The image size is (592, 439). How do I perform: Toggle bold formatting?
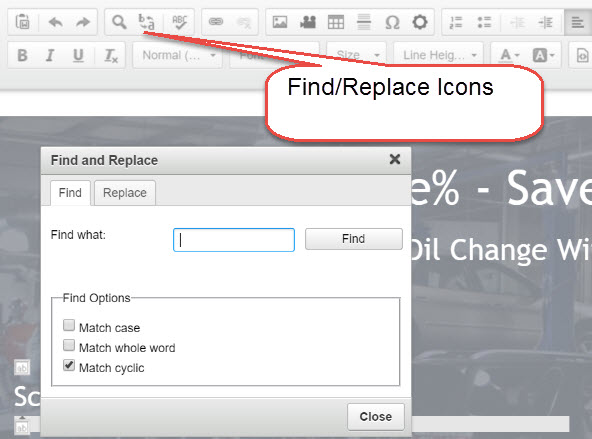click(22, 55)
